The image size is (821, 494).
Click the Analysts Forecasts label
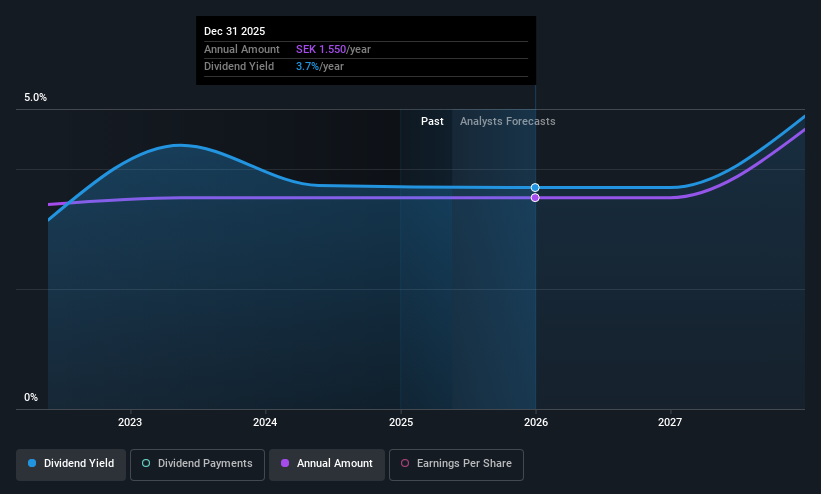pyautogui.click(x=507, y=121)
